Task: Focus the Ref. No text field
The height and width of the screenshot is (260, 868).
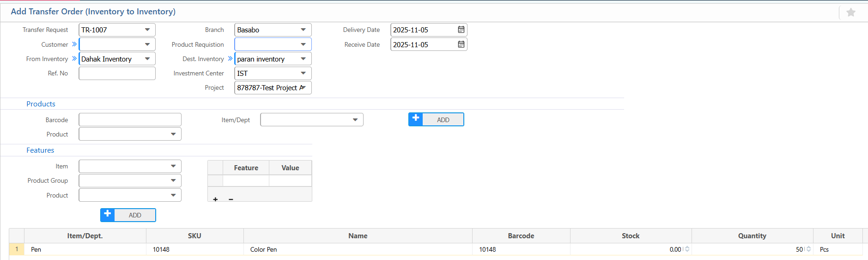Action: coord(117,73)
